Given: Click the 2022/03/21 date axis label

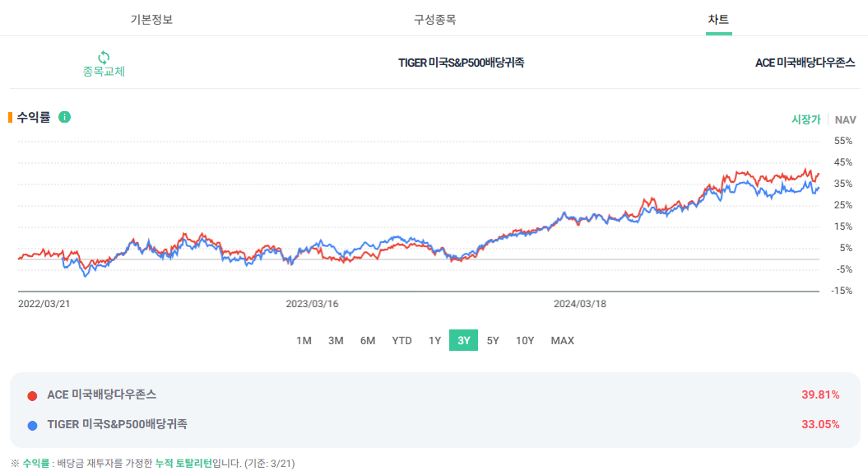Looking at the screenshot, I should coord(44,304).
